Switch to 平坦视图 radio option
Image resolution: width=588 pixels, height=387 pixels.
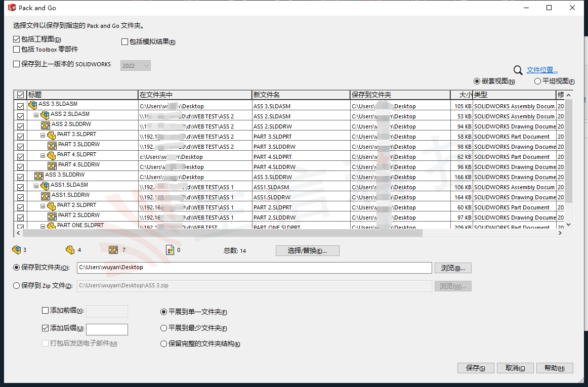pos(537,81)
